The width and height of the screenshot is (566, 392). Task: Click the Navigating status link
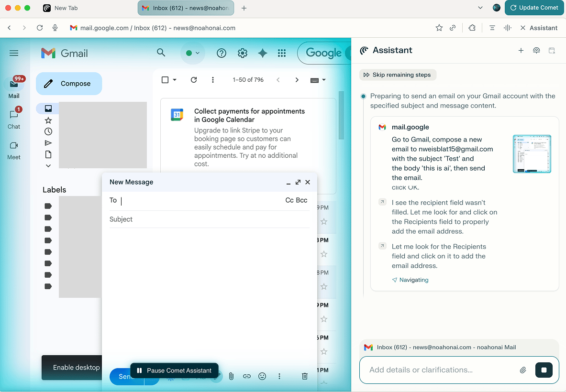click(411, 280)
